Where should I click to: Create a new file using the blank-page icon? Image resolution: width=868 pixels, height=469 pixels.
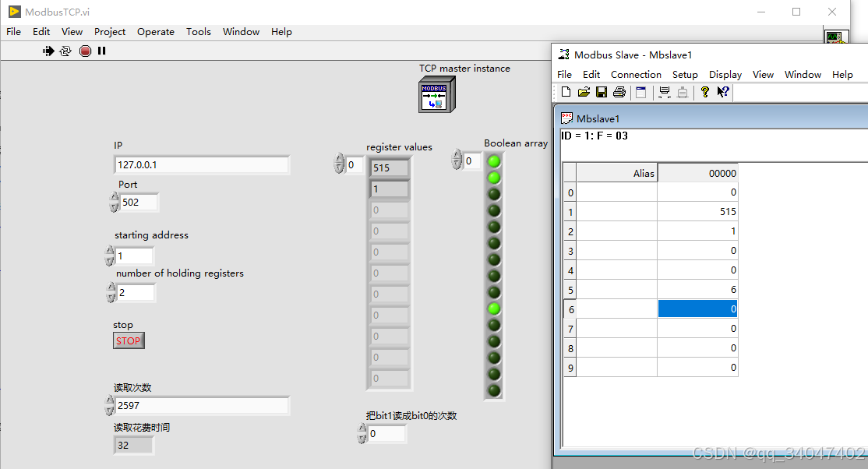pyautogui.click(x=565, y=92)
